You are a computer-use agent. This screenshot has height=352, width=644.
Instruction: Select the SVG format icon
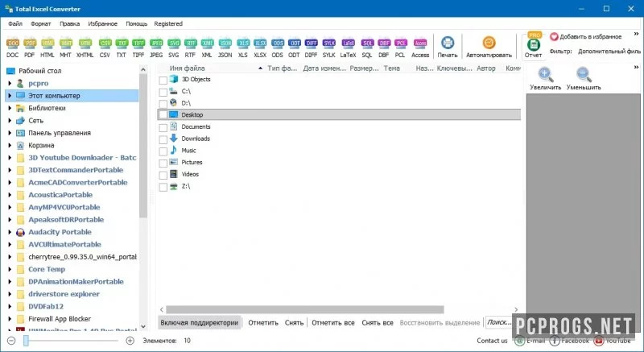click(x=174, y=43)
